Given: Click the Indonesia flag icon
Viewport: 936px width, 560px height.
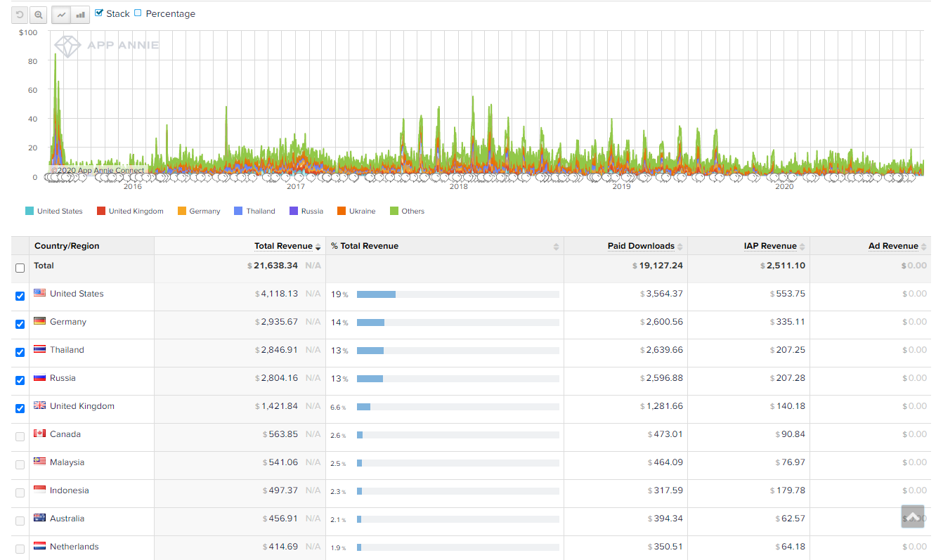Looking at the screenshot, I should click(40, 490).
